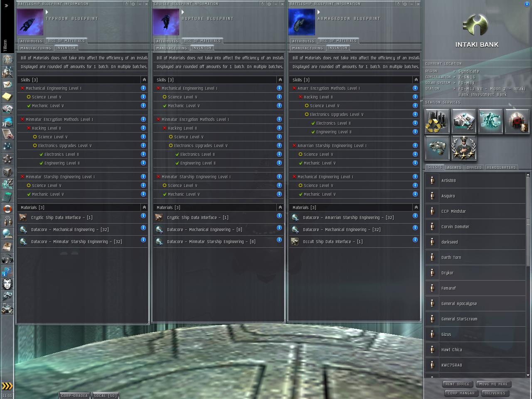Collapse the Materials section in Rupture window
Image resolution: width=532 pixels, height=399 pixels.
(280, 207)
